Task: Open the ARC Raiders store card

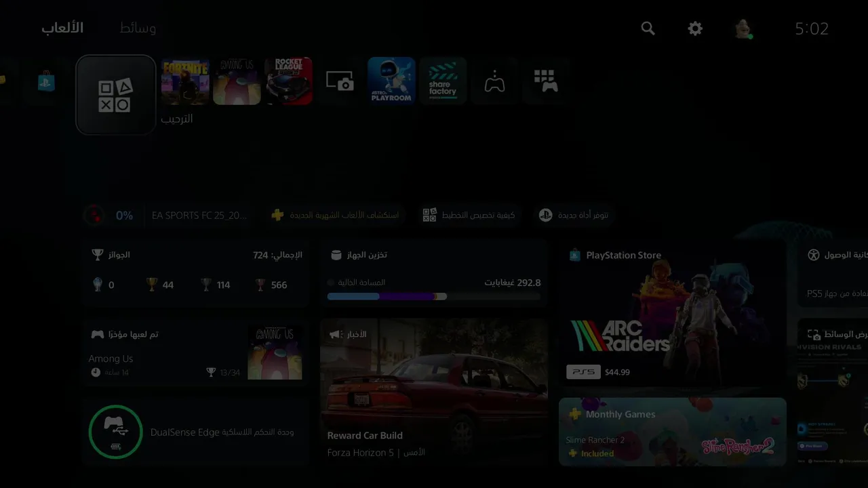Action: (x=672, y=317)
